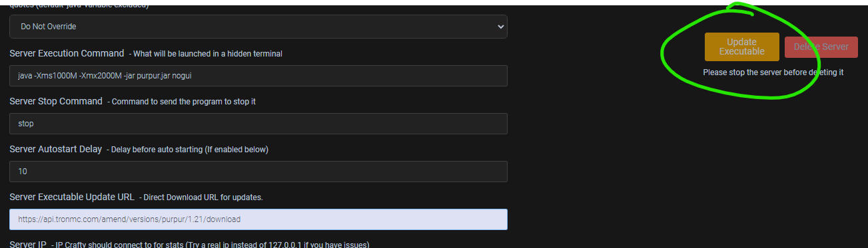Click the "Server Executable Update URL" label
Image resolution: width=868 pixels, height=248 pixels.
pyautogui.click(x=72, y=197)
